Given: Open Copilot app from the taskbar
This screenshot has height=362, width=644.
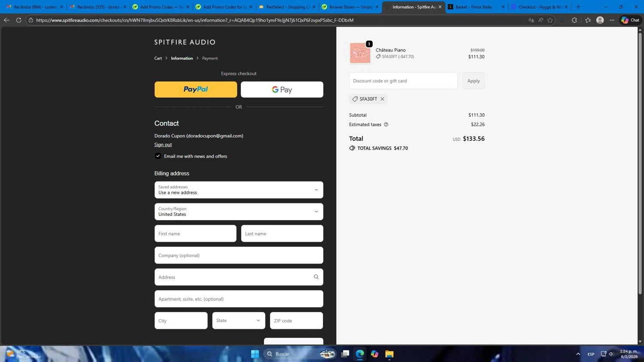Looking at the screenshot, I should 374,354.
